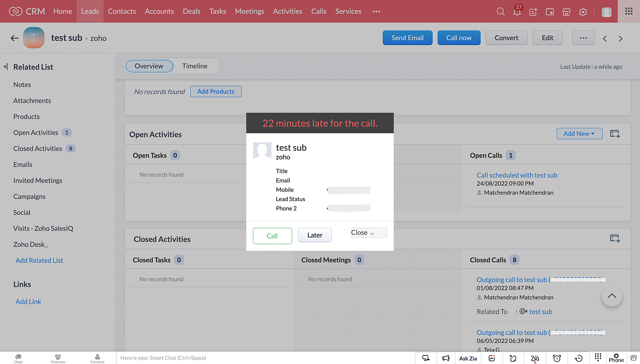
Task: Open Contacts in the bottom bar
Action: [x=97, y=358]
